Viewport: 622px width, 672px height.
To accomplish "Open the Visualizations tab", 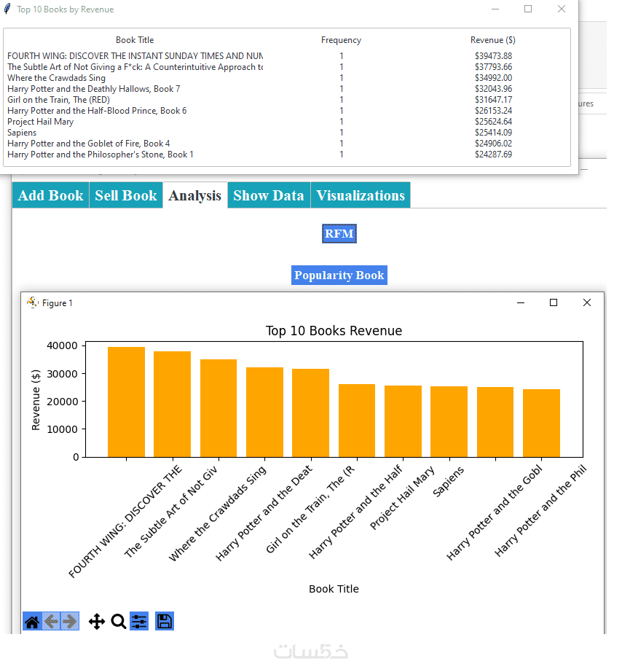I will (x=361, y=195).
